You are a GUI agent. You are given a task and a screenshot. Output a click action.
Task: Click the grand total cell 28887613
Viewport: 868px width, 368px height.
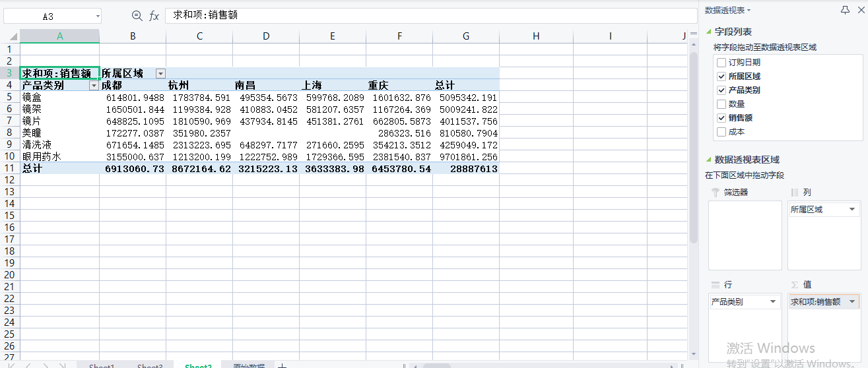pos(466,168)
